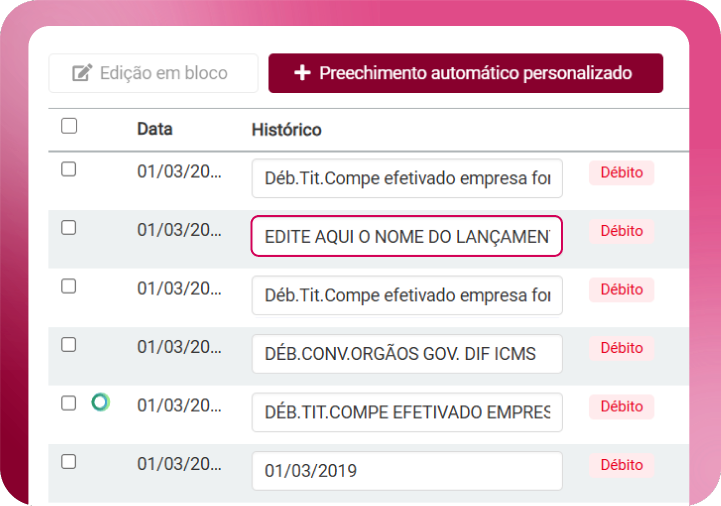Click the Edição em bloco button

tap(153, 73)
